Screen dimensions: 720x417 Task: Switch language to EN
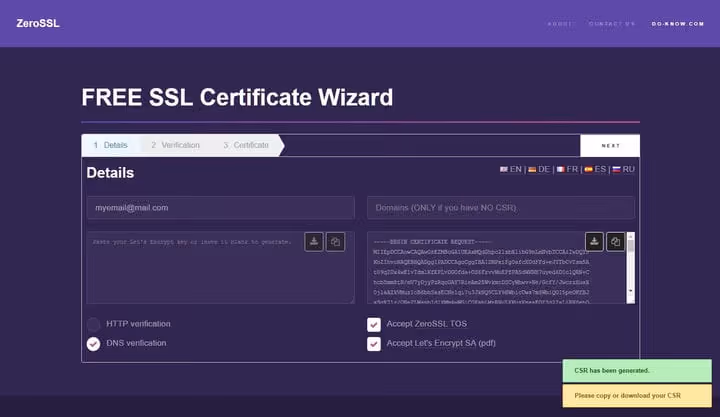(x=511, y=169)
